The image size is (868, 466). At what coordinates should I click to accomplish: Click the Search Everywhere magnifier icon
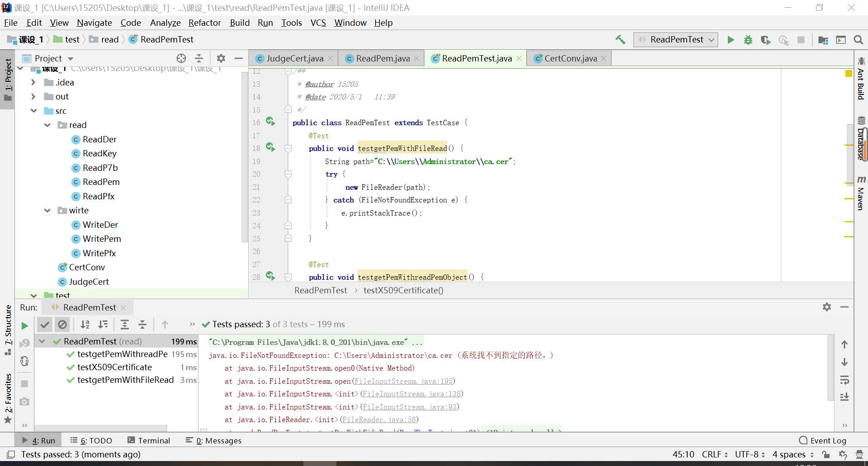(x=858, y=40)
